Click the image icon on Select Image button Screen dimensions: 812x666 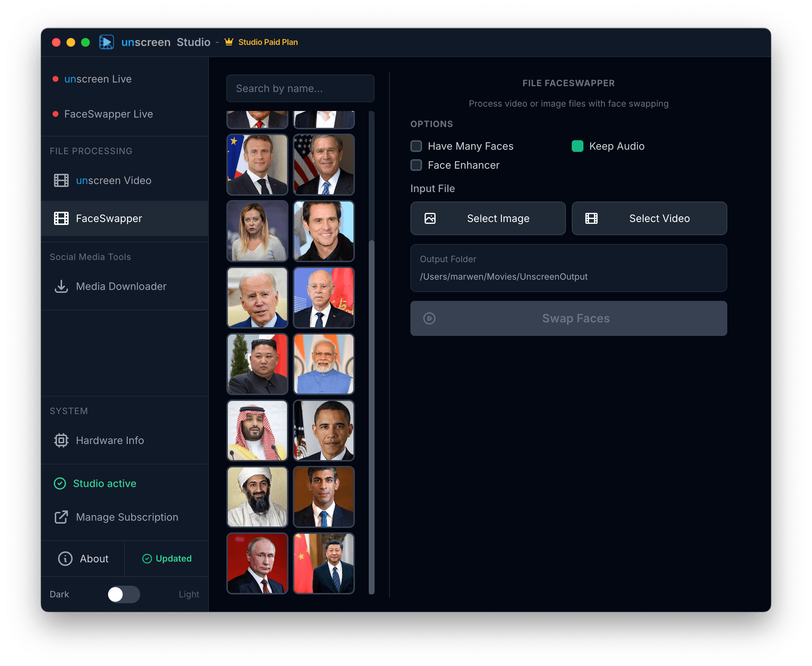(x=430, y=218)
